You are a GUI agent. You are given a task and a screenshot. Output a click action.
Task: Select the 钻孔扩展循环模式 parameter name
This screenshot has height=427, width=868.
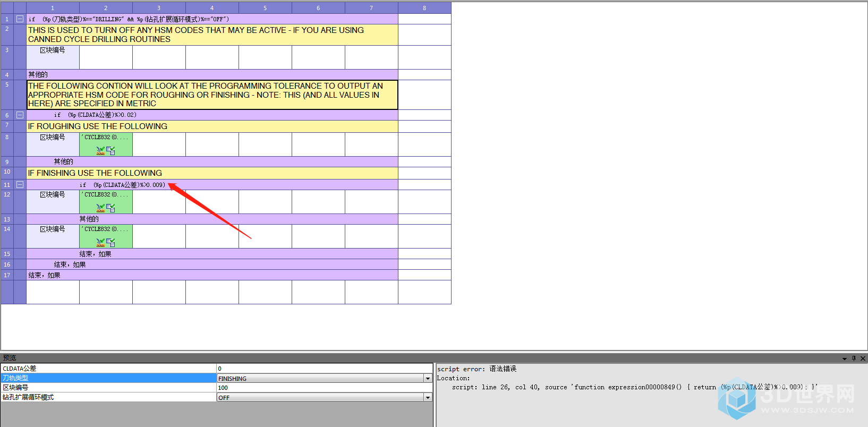(28, 397)
